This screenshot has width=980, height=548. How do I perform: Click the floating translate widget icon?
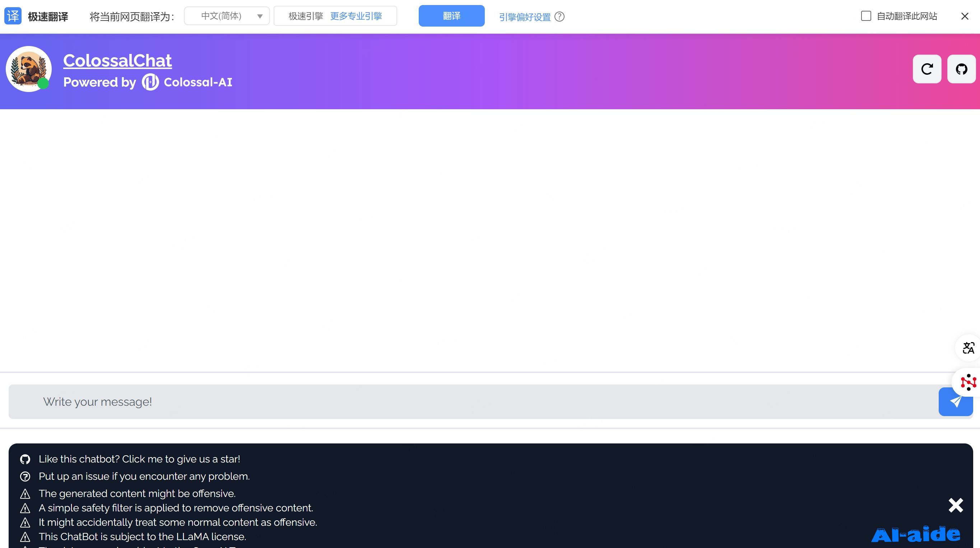(x=968, y=348)
